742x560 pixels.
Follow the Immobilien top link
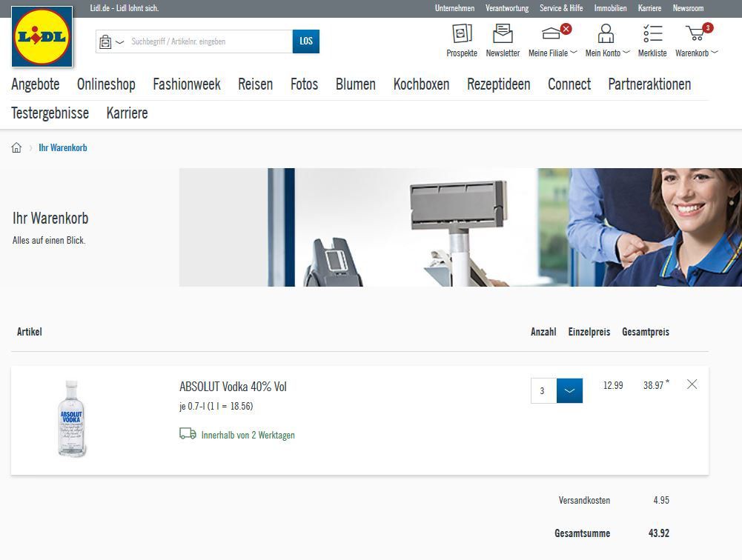tap(611, 8)
